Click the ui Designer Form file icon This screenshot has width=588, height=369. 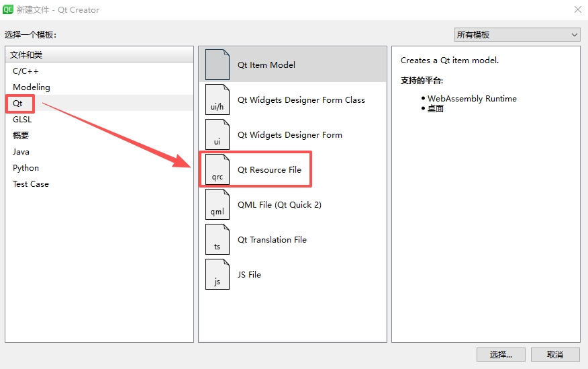click(217, 134)
